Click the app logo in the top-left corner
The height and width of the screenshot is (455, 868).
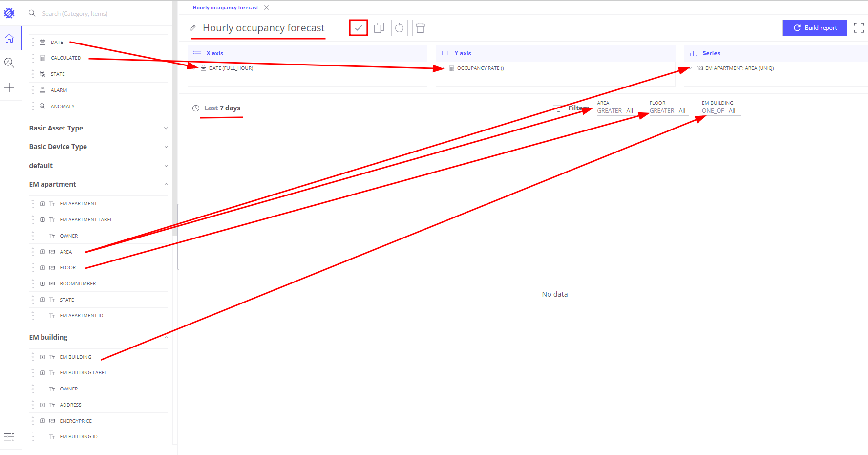(9, 13)
